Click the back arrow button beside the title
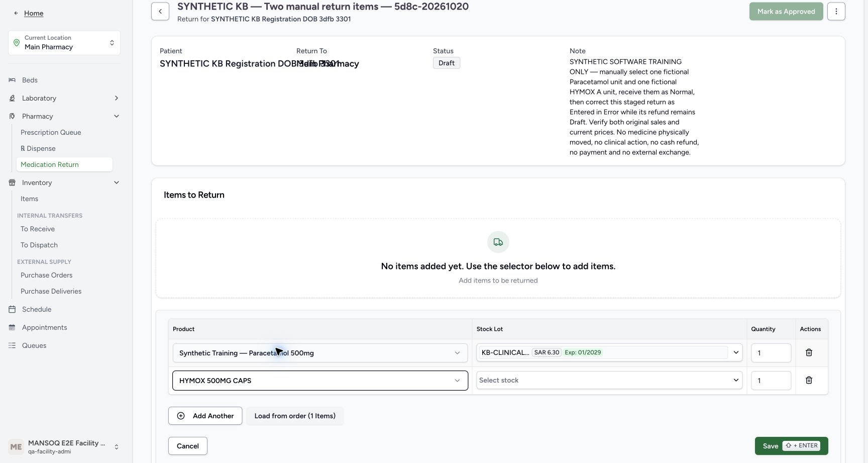This screenshot has width=868, height=463. click(160, 11)
